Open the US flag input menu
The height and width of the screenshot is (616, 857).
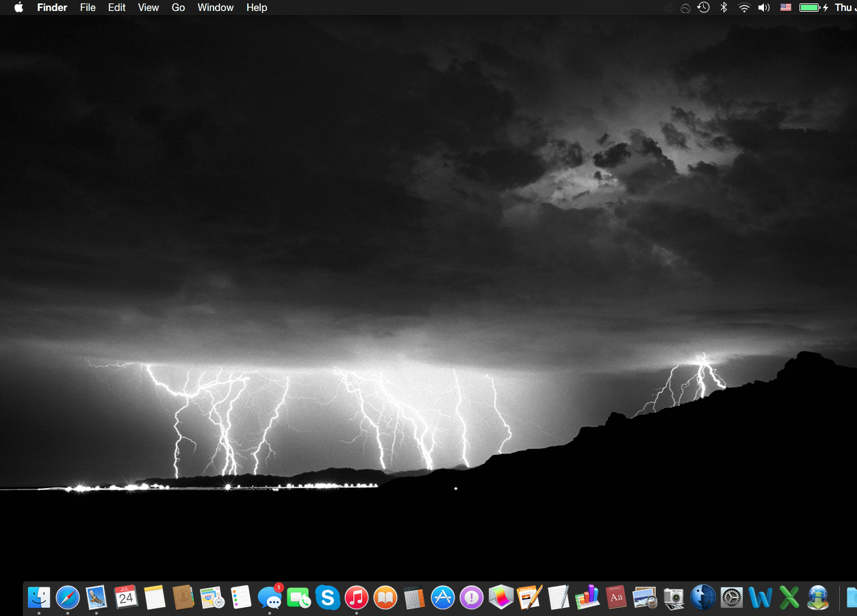point(786,8)
